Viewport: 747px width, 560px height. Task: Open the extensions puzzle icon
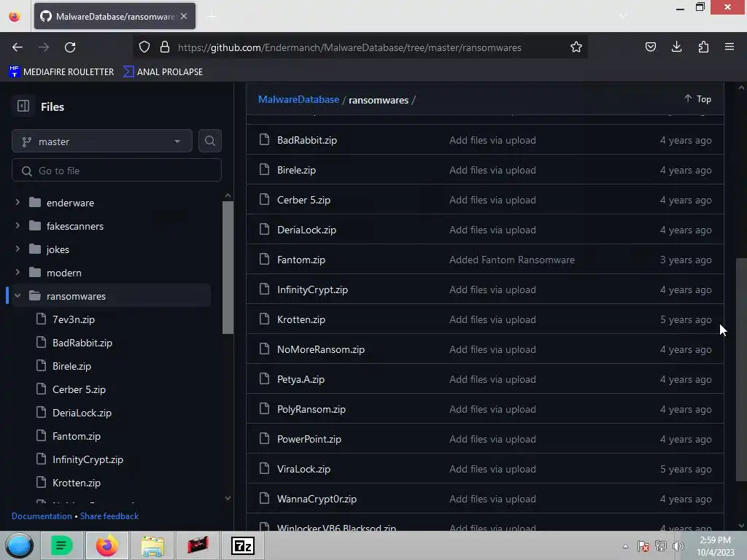pyautogui.click(x=703, y=47)
